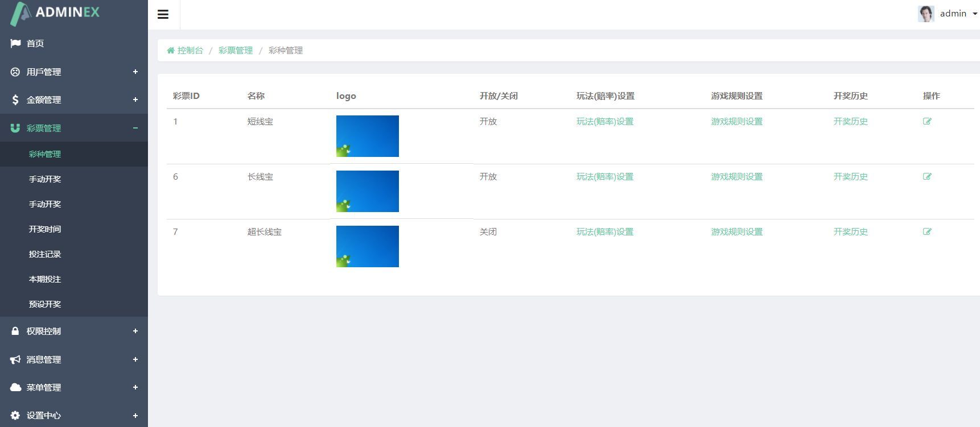
Task: Click the lock icon beside 权限控制
Action: [15, 331]
